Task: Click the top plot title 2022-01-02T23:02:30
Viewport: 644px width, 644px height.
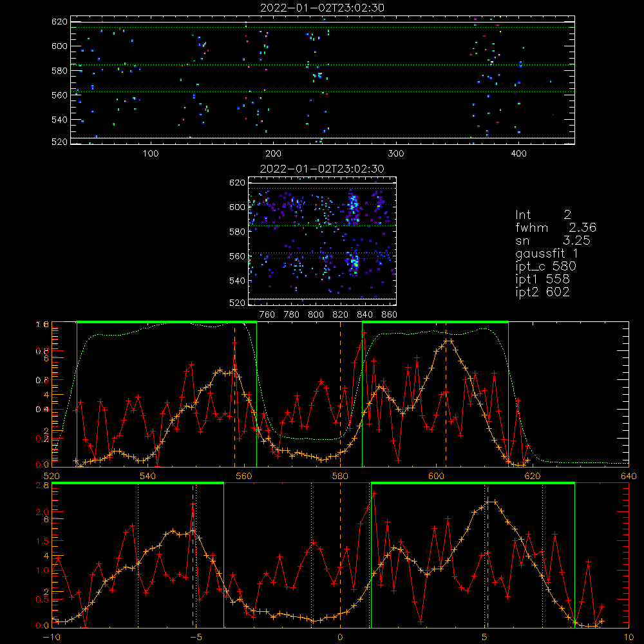Action: coord(322,8)
